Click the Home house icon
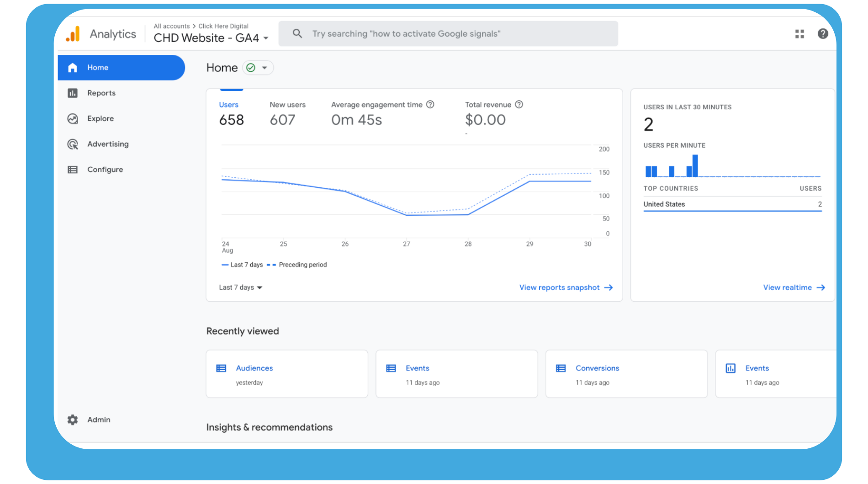868x484 pixels. 73,68
